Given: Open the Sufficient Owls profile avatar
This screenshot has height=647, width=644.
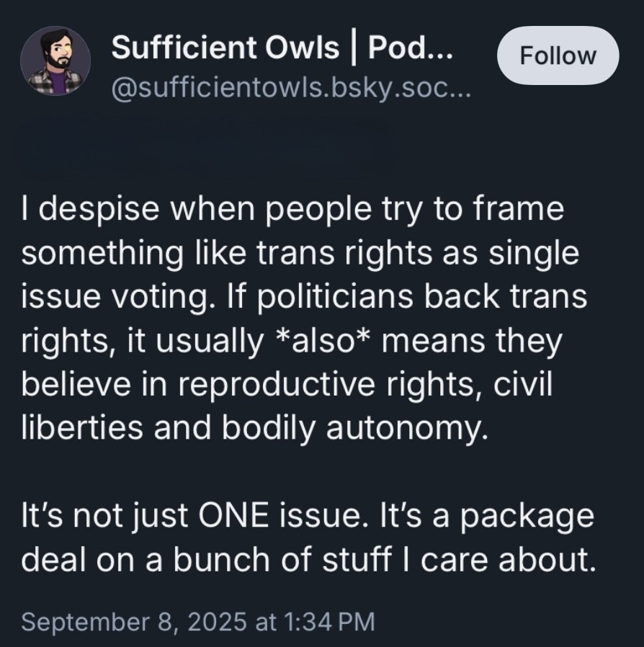Looking at the screenshot, I should click(55, 61).
